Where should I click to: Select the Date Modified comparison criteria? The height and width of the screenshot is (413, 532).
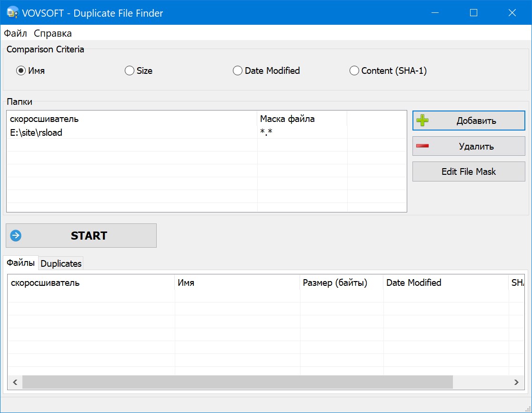point(237,70)
